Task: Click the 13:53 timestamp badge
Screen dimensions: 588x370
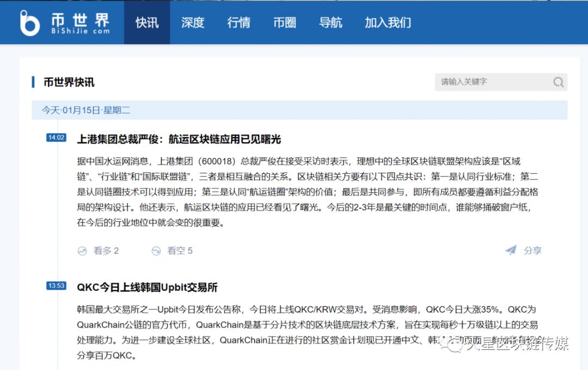Action: point(56,286)
